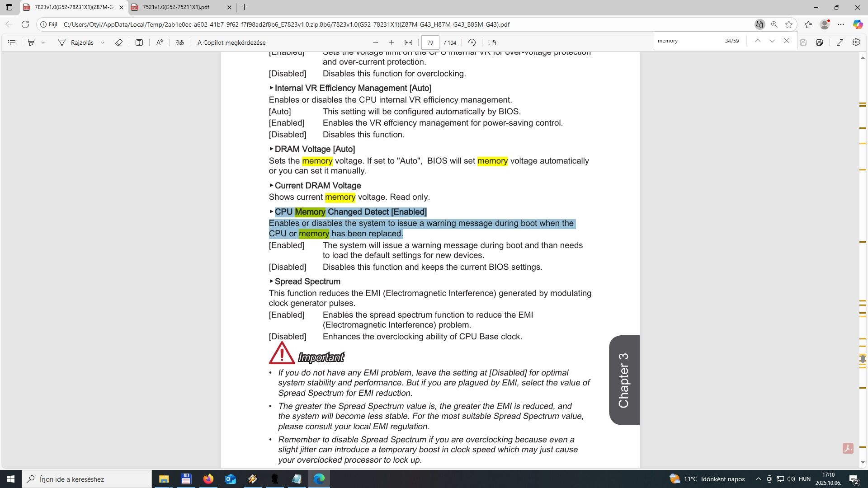Switch to the 7521v1.0 PDF tab
The height and width of the screenshot is (488, 868).
(176, 7)
